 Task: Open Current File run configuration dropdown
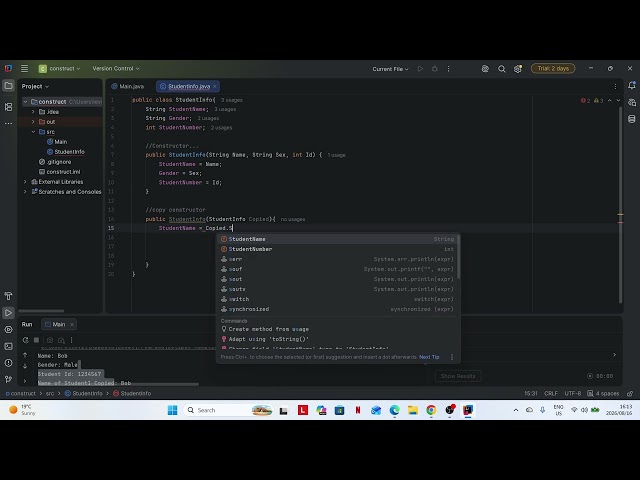[x=390, y=69]
